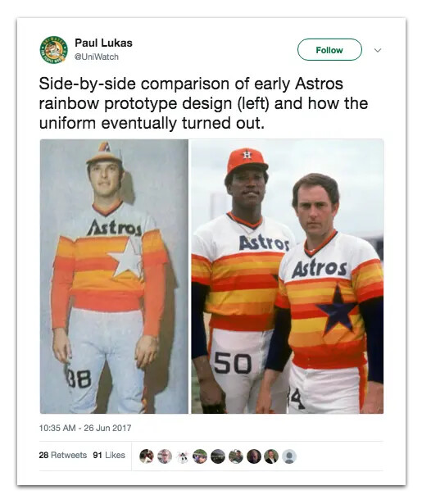
Task: Click the eighth liker avatar
Action: pyautogui.click(x=271, y=456)
